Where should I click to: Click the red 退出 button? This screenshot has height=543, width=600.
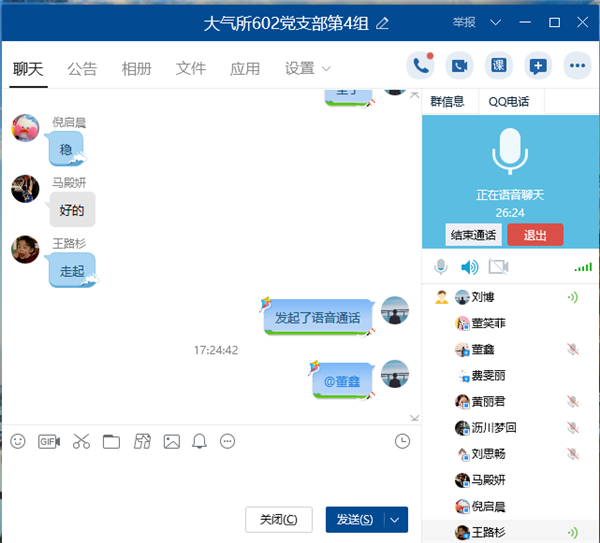[535, 235]
